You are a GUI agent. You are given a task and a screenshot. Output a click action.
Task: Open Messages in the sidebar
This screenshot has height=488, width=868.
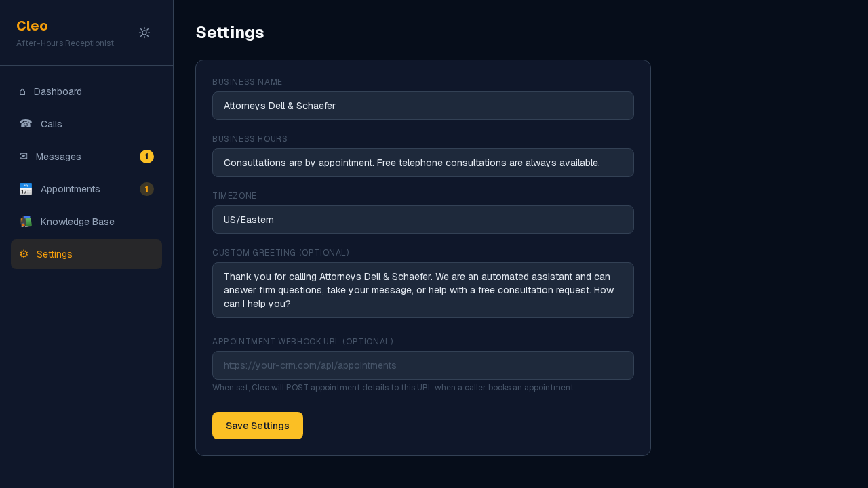click(58, 157)
